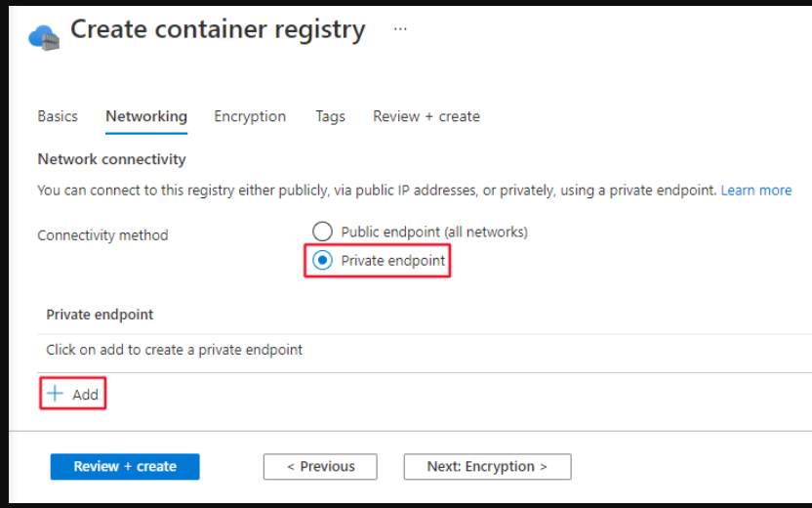
Task: Proceed with Next: Encryption button
Action: pyautogui.click(x=487, y=467)
